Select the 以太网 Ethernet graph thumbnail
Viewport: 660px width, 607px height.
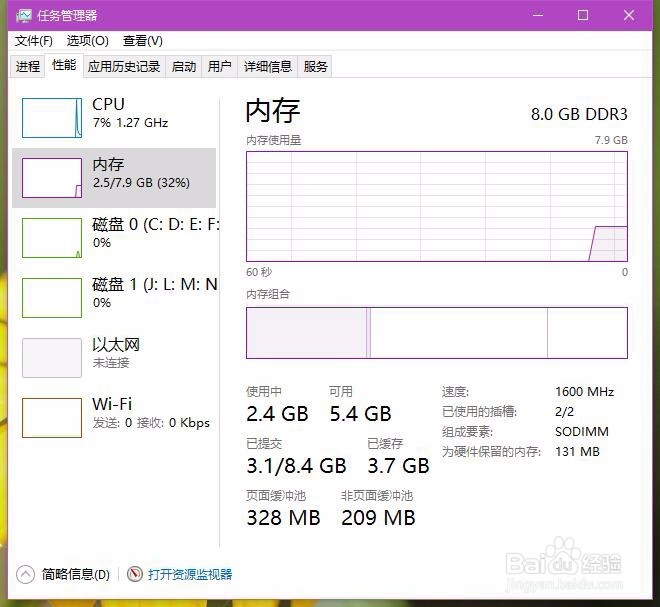click(52, 358)
